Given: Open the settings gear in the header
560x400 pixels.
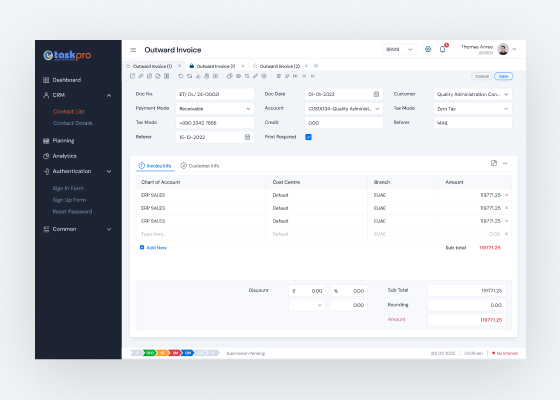Looking at the screenshot, I should (428, 49).
